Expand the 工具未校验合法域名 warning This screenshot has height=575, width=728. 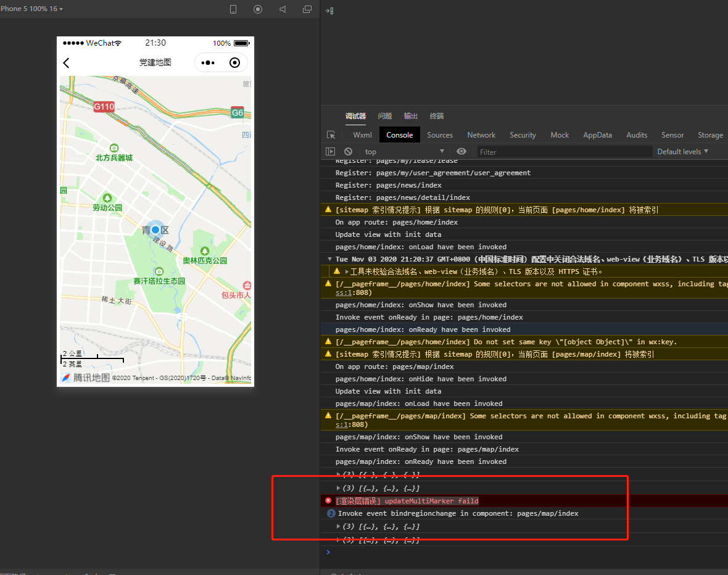tap(346, 271)
